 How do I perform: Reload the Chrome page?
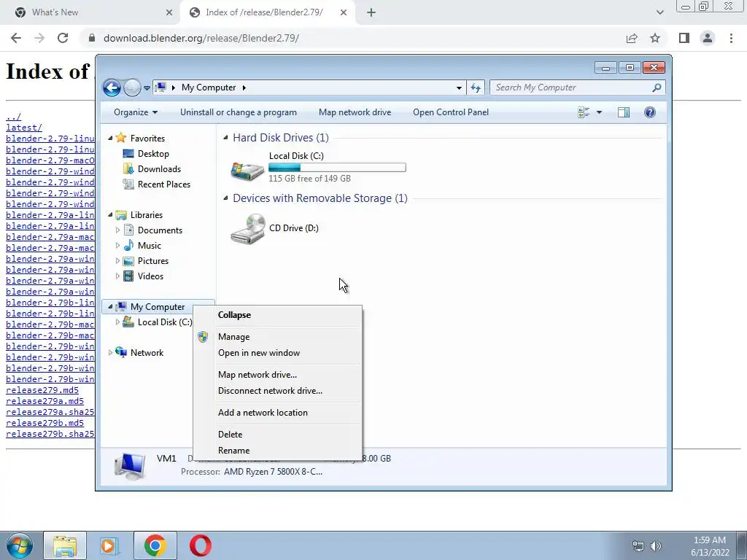click(x=63, y=38)
